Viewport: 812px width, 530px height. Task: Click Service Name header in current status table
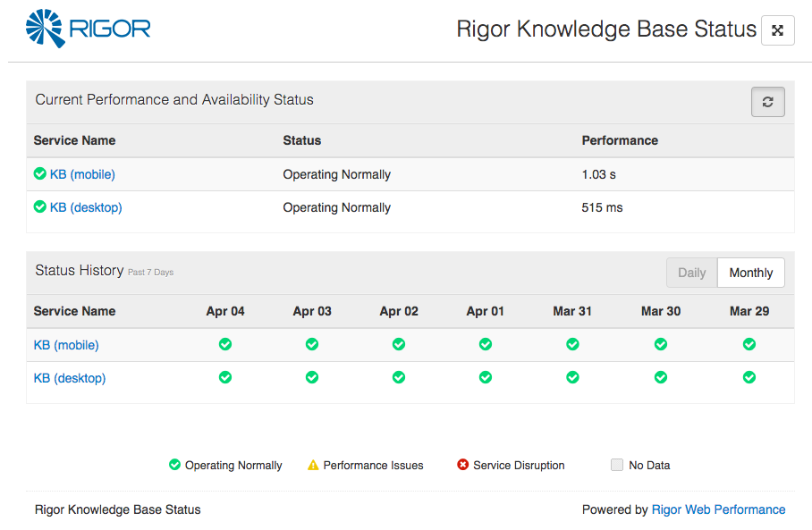point(74,140)
